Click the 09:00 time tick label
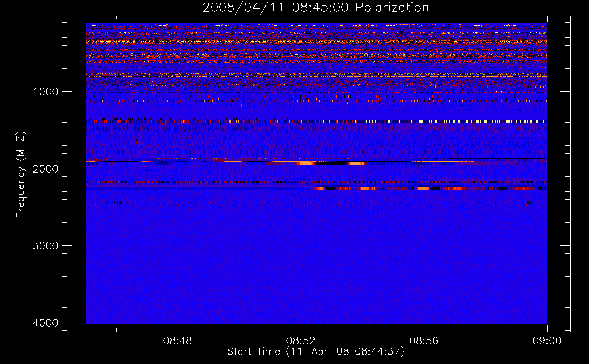This screenshot has height=364, width=589. [x=547, y=341]
